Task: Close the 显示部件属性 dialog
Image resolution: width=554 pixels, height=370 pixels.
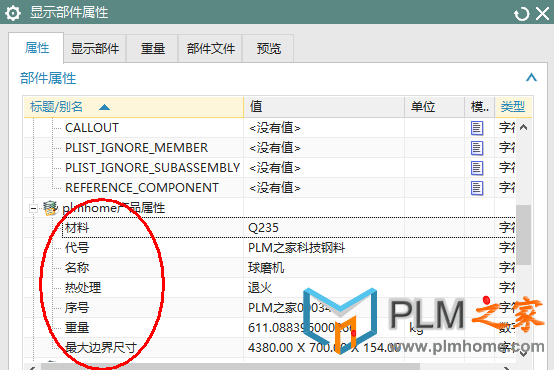Action: click(542, 14)
